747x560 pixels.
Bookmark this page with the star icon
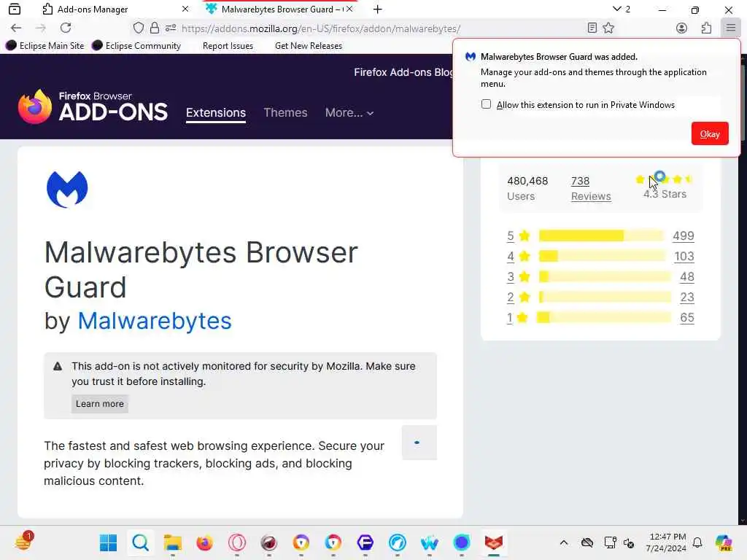pos(608,28)
